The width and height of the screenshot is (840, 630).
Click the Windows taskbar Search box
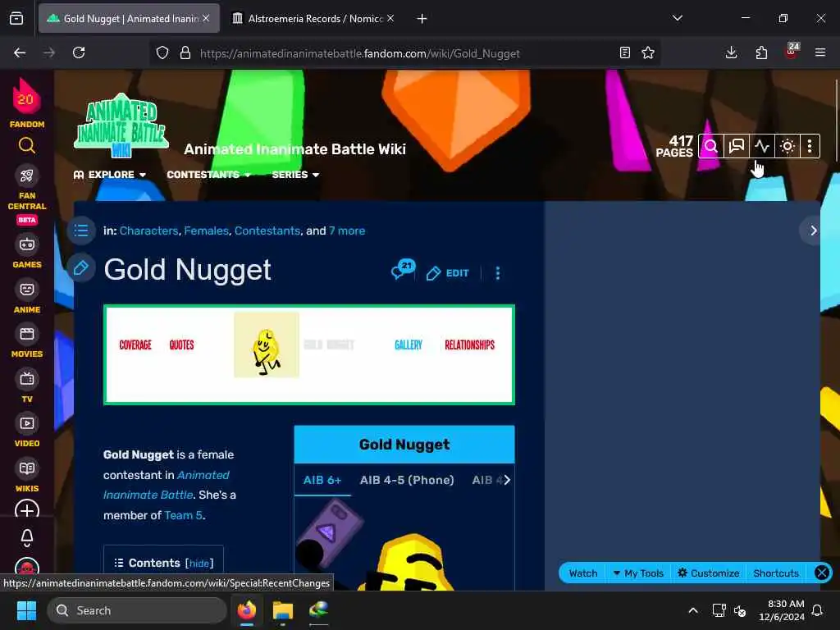click(x=137, y=610)
